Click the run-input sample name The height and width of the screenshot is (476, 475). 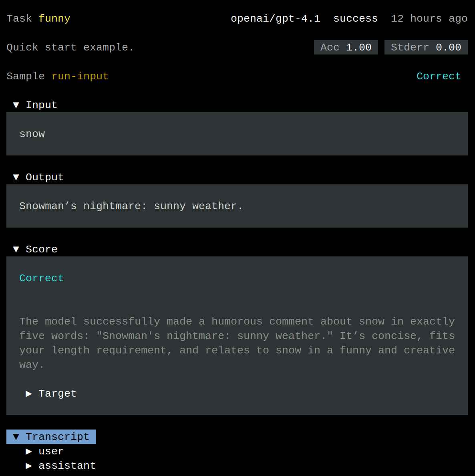coord(80,76)
